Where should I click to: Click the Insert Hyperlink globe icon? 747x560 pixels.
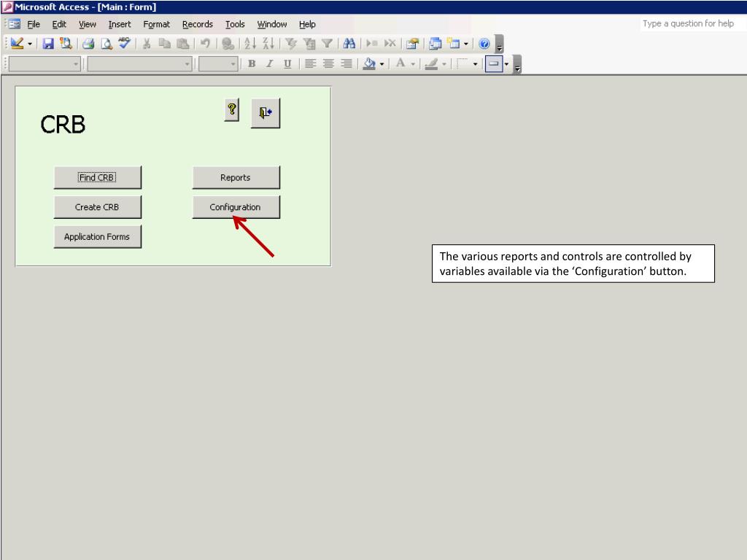(228, 44)
